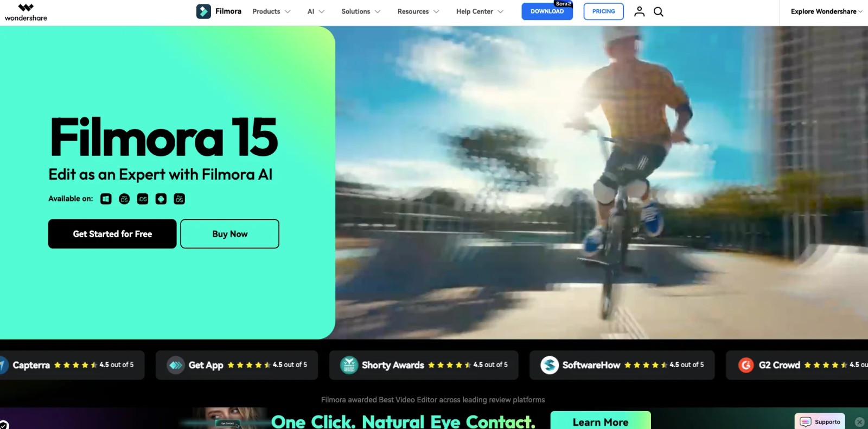The width and height of the screenshot is (868, 429).
Task: Click the Get App rating card
Action: point(237,365)
